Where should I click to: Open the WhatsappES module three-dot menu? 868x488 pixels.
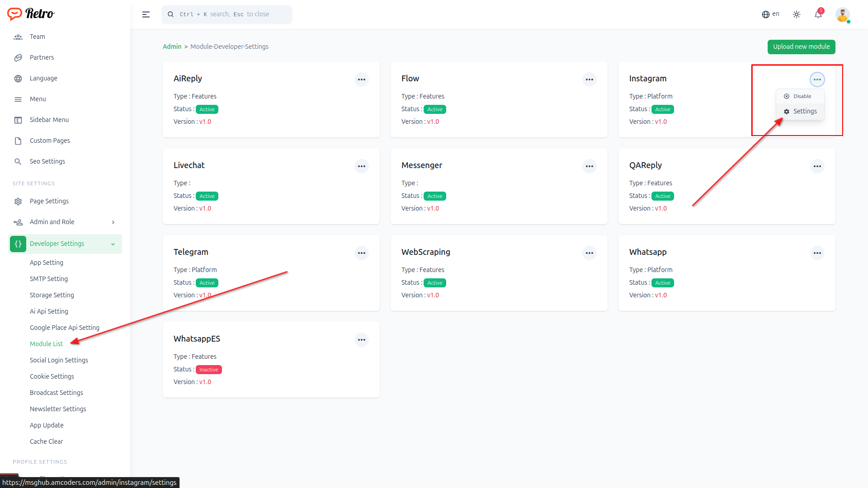click(x=362, y=340)
